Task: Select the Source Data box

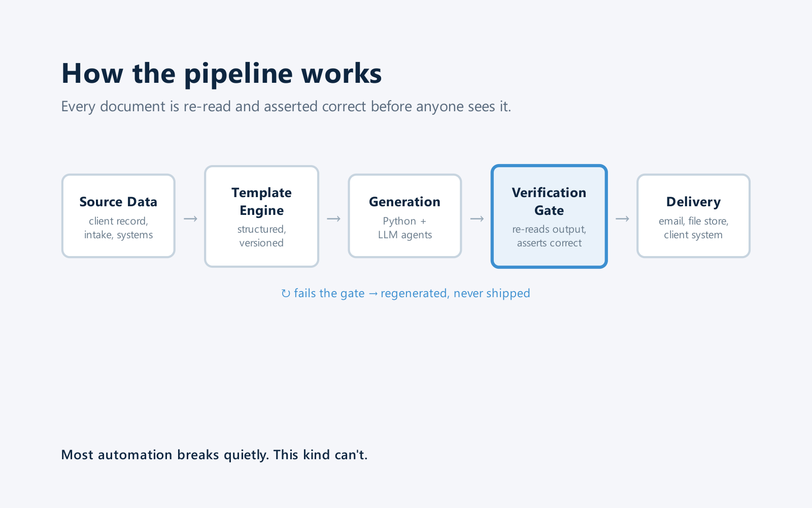Action: [x=118, y=216]
